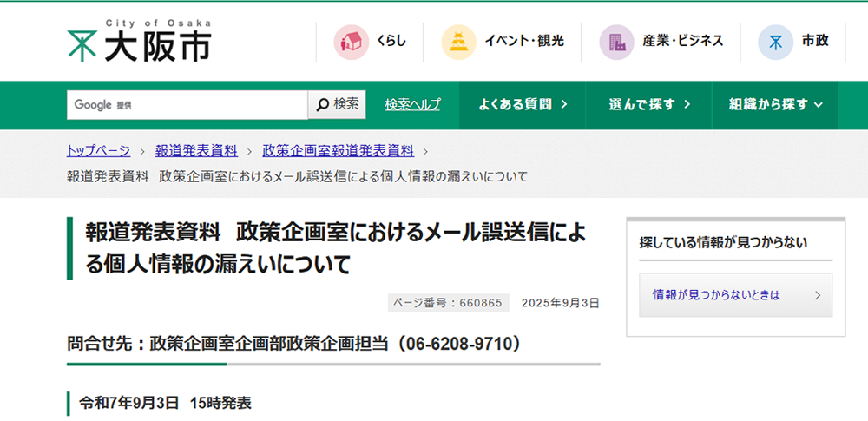Open the 市政 category

coord(794,42)
